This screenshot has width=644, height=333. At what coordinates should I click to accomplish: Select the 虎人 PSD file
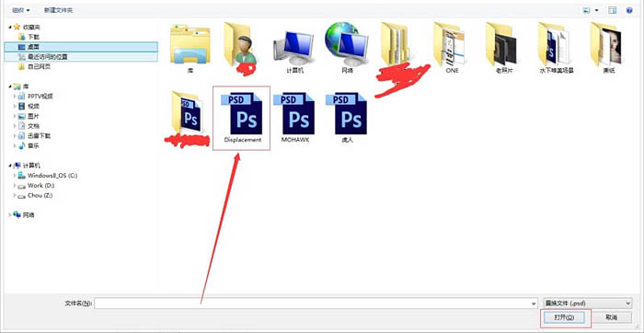(x=347, y=118)
